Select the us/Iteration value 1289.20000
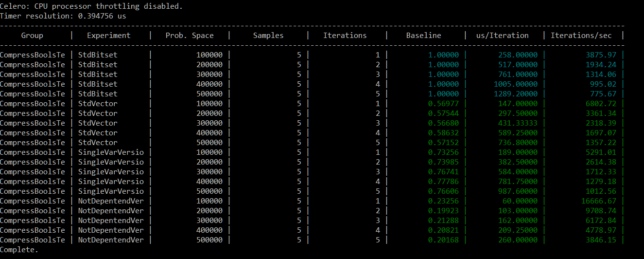The height and width of the screenshot is (259, 644). click(516, 94)
